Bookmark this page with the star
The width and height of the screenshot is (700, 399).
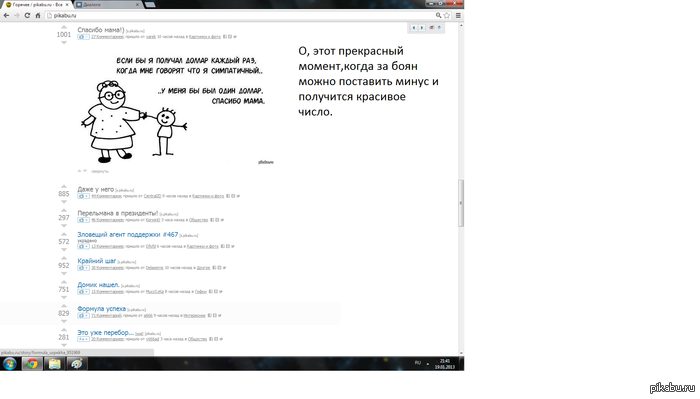[446, 15]
